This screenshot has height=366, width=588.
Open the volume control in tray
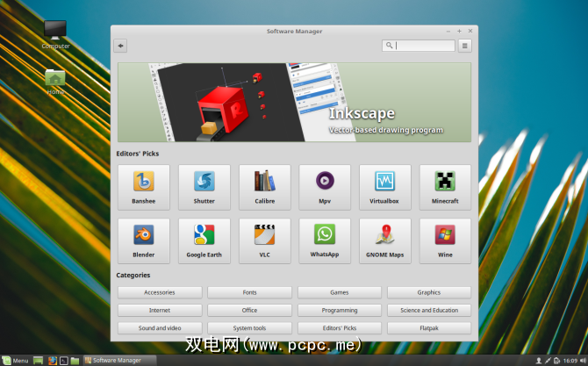(x=583, y=361)
